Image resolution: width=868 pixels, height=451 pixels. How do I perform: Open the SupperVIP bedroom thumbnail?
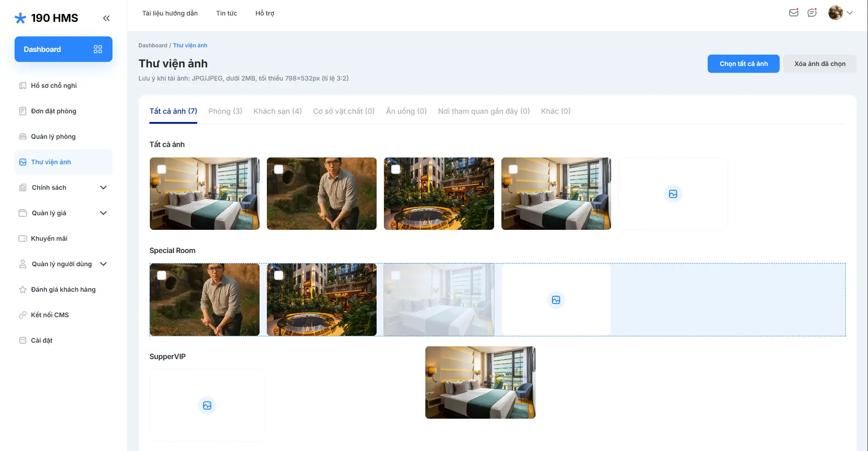tap(480, 382)
